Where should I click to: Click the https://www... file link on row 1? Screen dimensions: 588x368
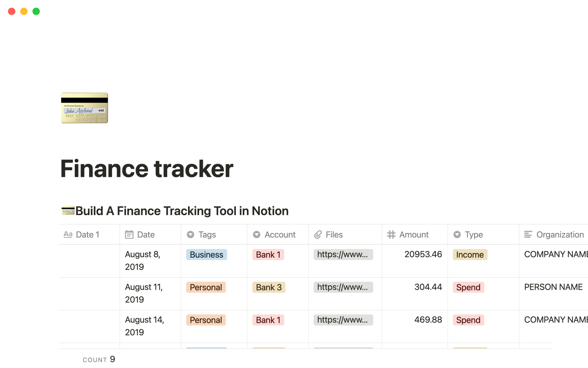point(343,254)
